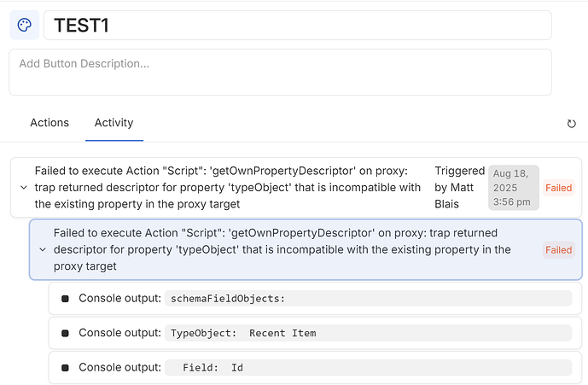Click the square icon beside schemaFieldObjects output

coord(65,298)
